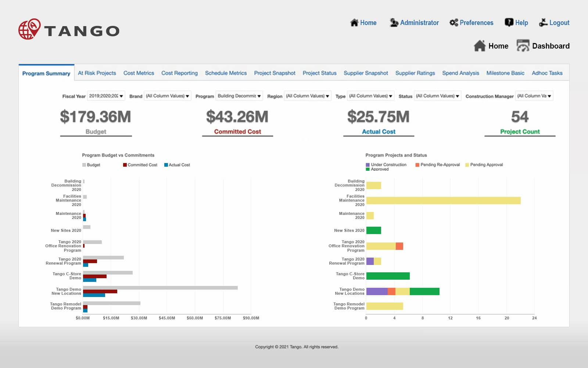588x368 pixels.
Task: Expand the Construction Manager dropdown
Action: click(534, 96)
